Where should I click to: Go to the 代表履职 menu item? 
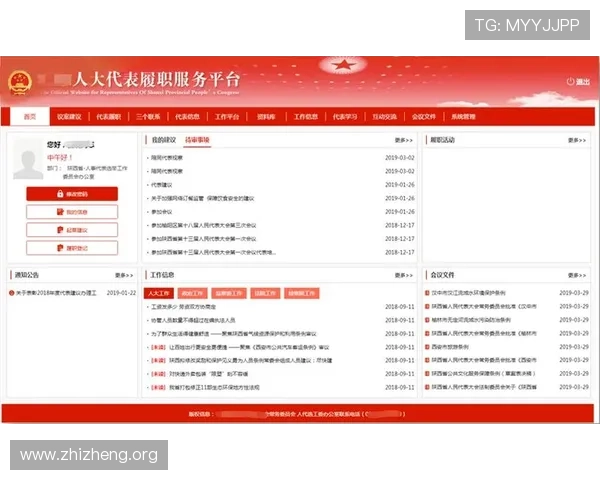point(109,116)
